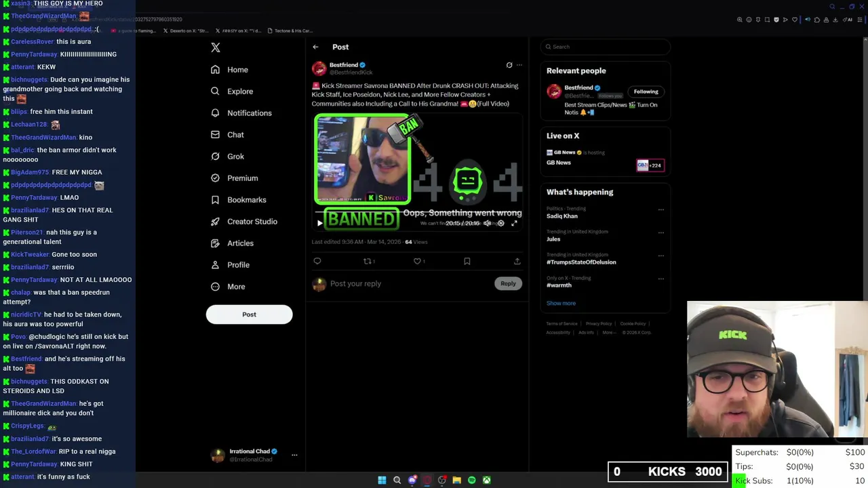Click the repost icon under the post
Viewport: 868px width, 488px height.
pyautogui.click(x=368, y=261)
